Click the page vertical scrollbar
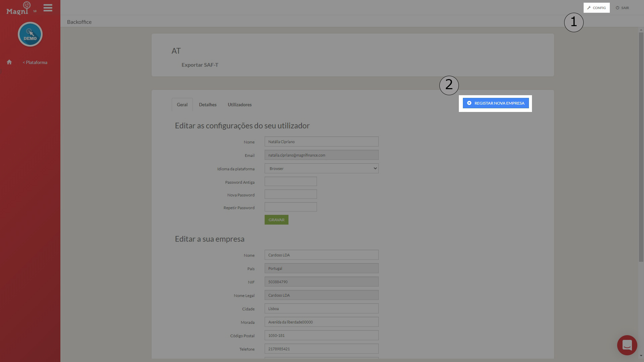 coord(641,147)
